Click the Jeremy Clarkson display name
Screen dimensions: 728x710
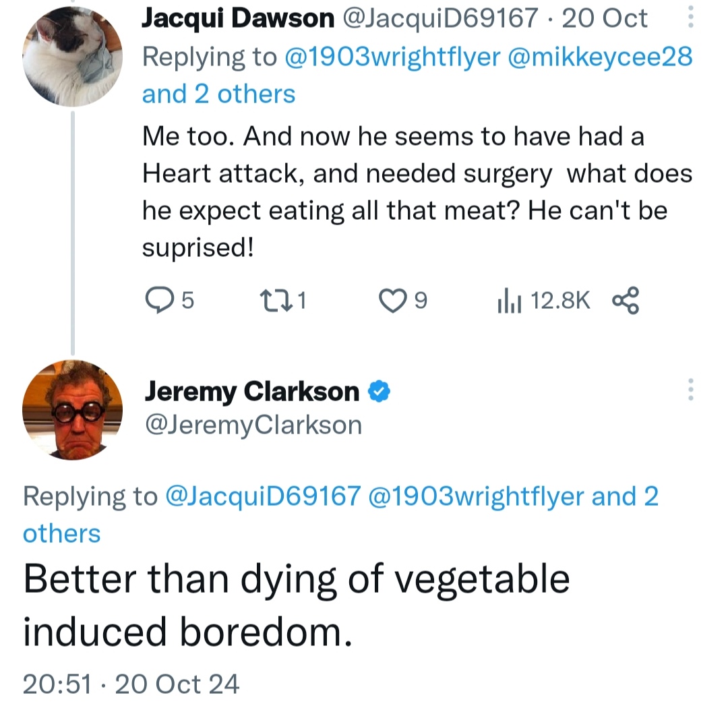(253, 390)
